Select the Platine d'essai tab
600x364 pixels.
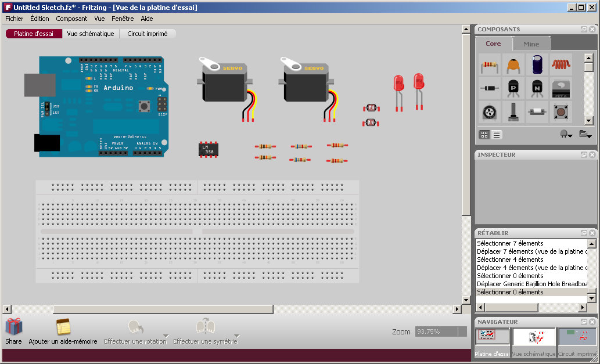tap(34, 34)
